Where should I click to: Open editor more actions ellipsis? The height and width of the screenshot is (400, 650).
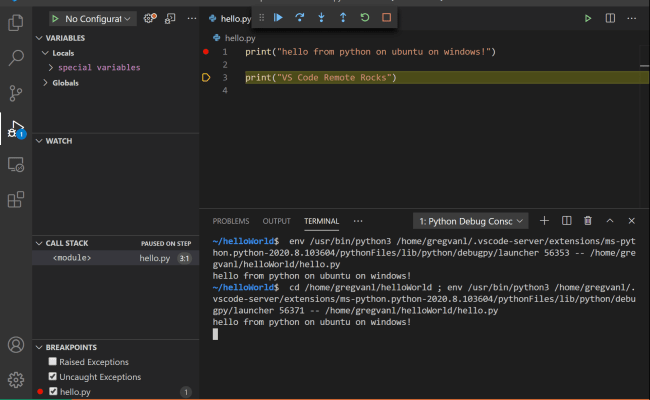631,18
